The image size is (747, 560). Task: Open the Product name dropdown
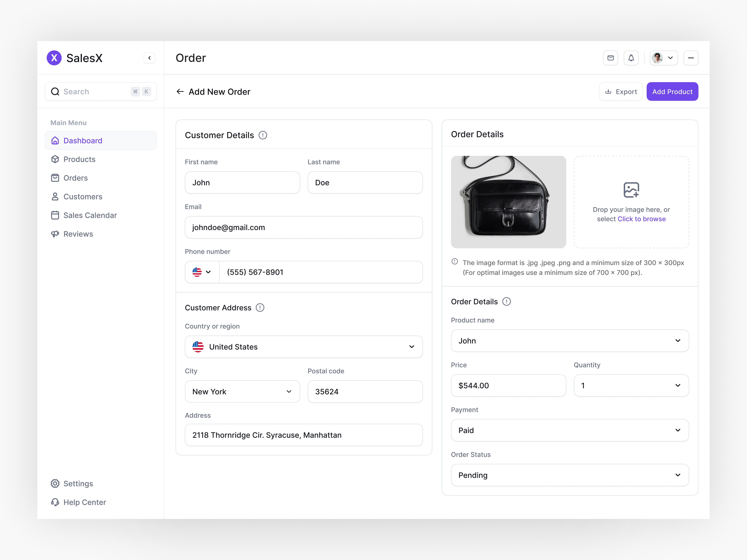point(570,341)
